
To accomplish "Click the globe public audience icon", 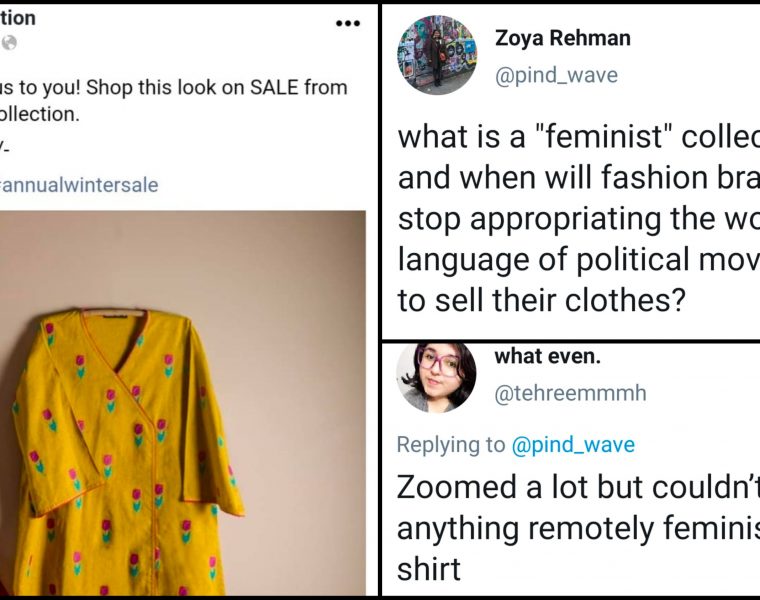I will coord(10,43).
